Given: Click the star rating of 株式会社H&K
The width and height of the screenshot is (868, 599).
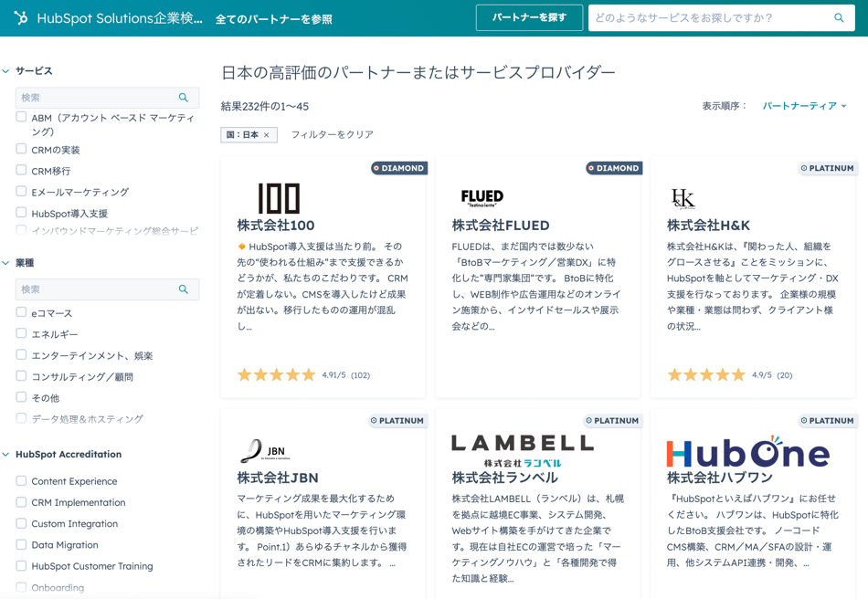Looking at the screenshot, I should tap(706, 375).
